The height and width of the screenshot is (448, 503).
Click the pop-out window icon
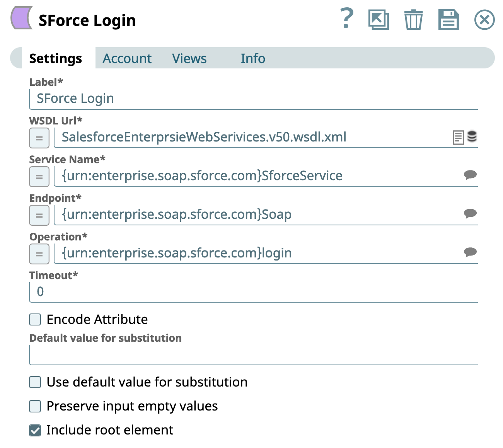379,20
